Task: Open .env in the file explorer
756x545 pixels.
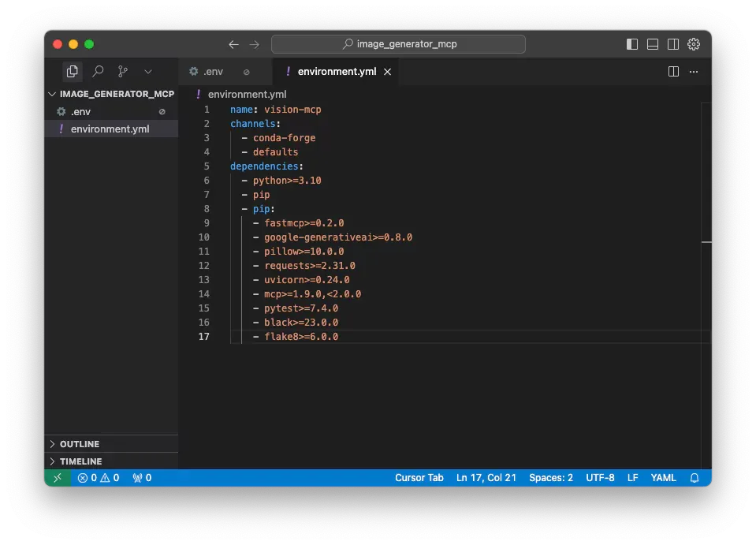Action: coord(112,111)
